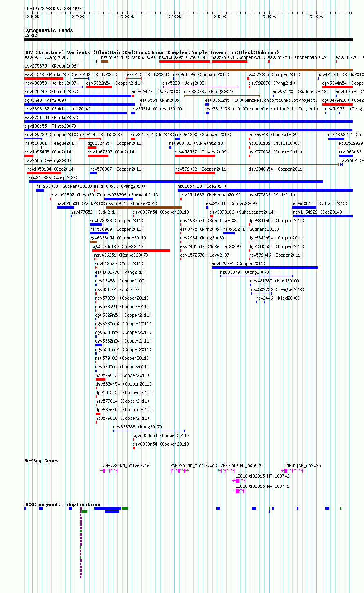Click variant label nsv2445 (Kidd2008)
This screenshot has width=364, height=593.
[147, 74]
